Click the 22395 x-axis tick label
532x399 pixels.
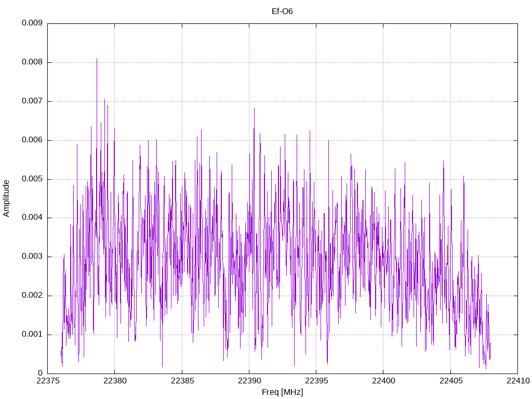[x=316, y=381]
